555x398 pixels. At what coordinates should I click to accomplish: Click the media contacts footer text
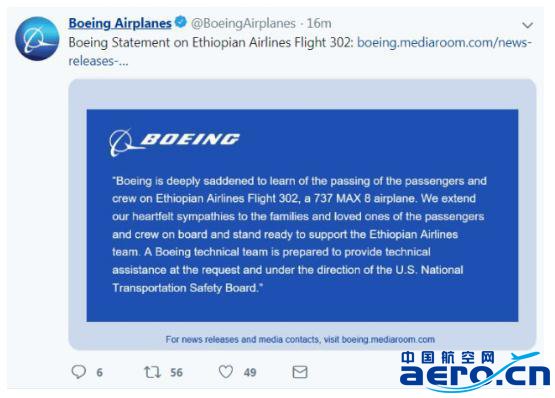coord(300,339)
